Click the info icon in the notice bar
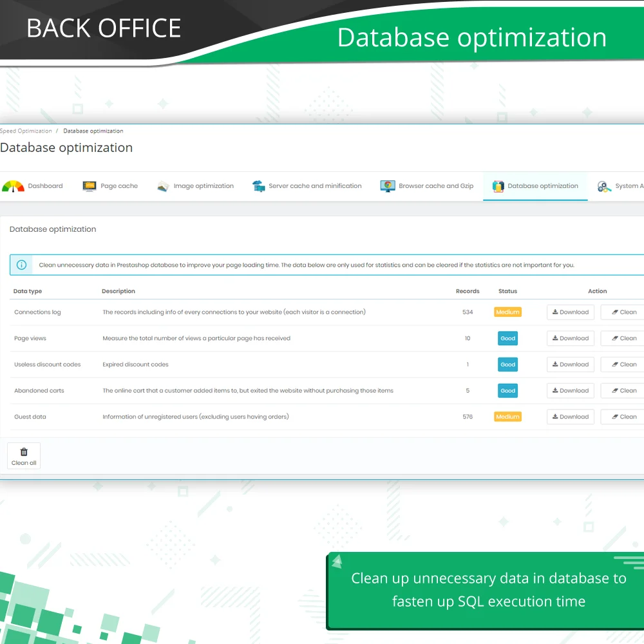644x644 pixels. click(22, 265)
